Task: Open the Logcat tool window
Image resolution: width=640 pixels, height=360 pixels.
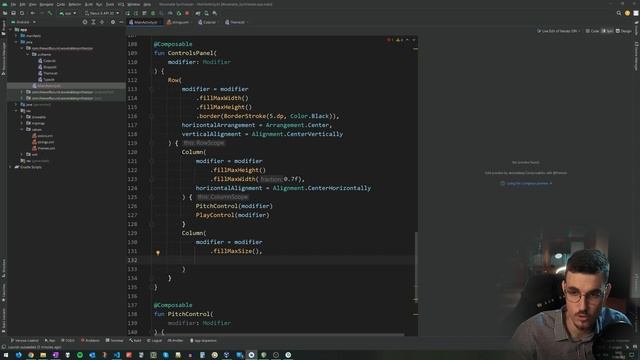Action: [x=154, y=340]
